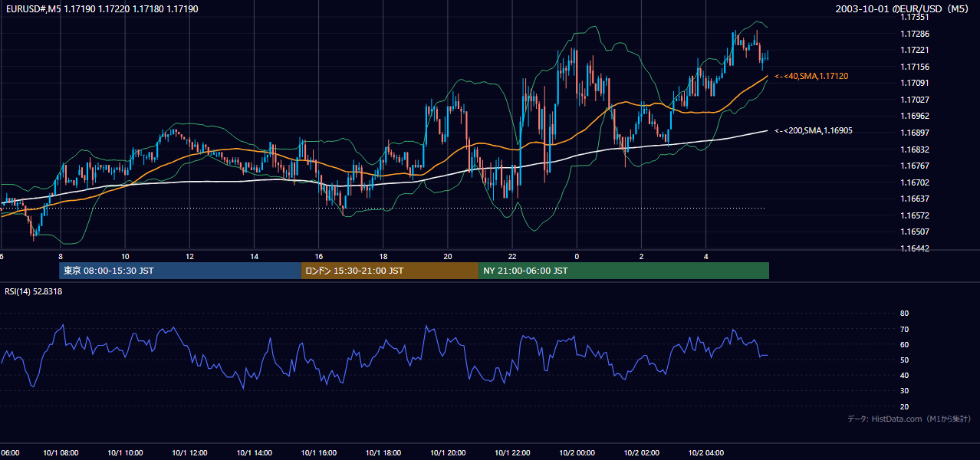Click price axis value 1.16507
Viewport: 980px width, 460px height.
(x=915, y=232)
